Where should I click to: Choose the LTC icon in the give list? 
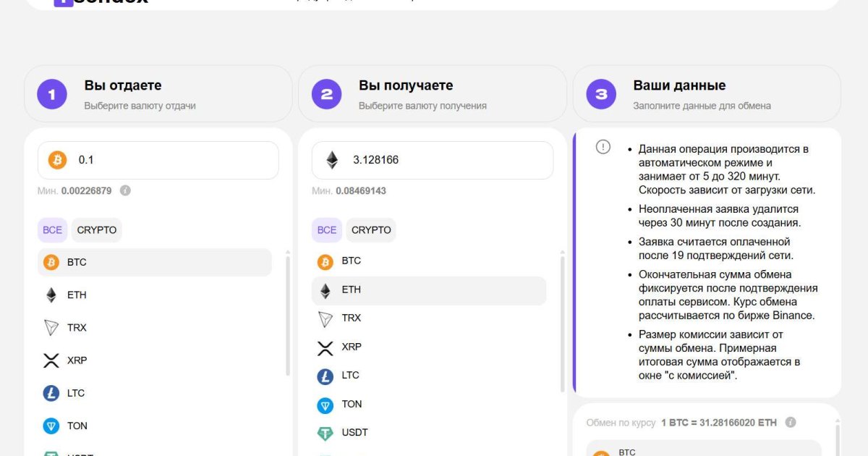pos(51,393)
